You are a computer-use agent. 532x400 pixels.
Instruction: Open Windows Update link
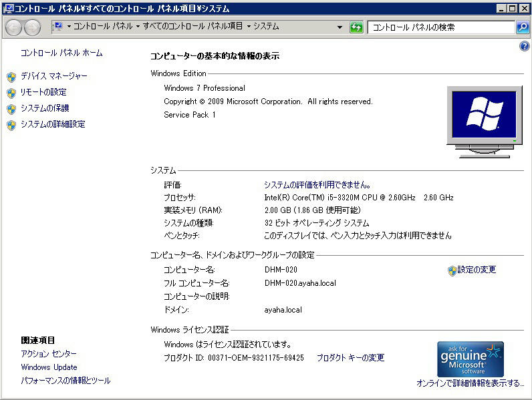coord(49,367)
